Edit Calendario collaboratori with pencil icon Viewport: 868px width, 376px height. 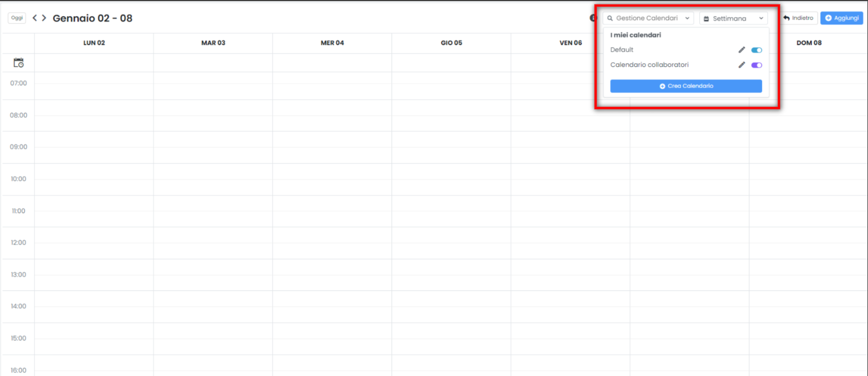point(742,65)
